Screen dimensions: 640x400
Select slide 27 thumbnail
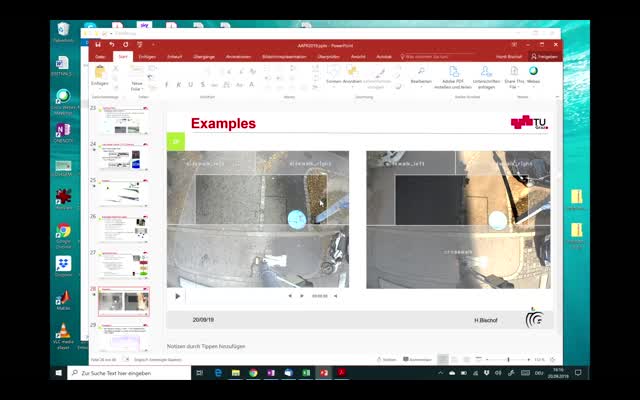click(123, 265)
